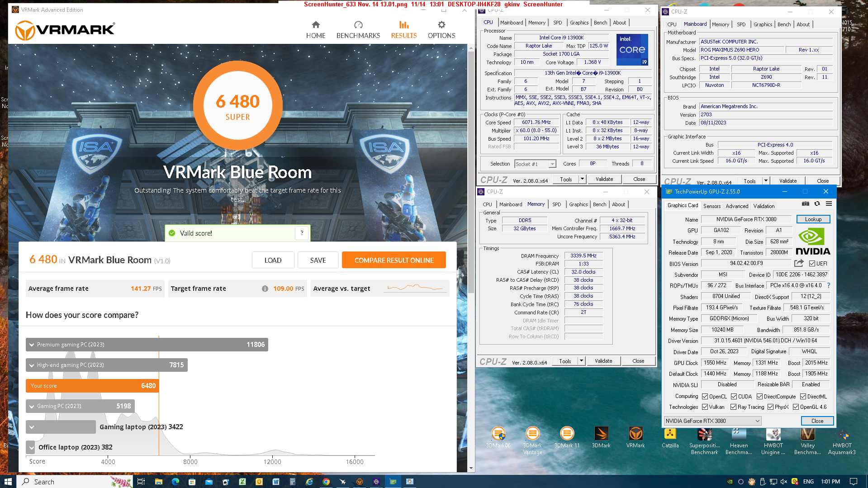Toggle the UEFI checkbox in GPU-Z

pyautogui.click(x=812, y=263)
